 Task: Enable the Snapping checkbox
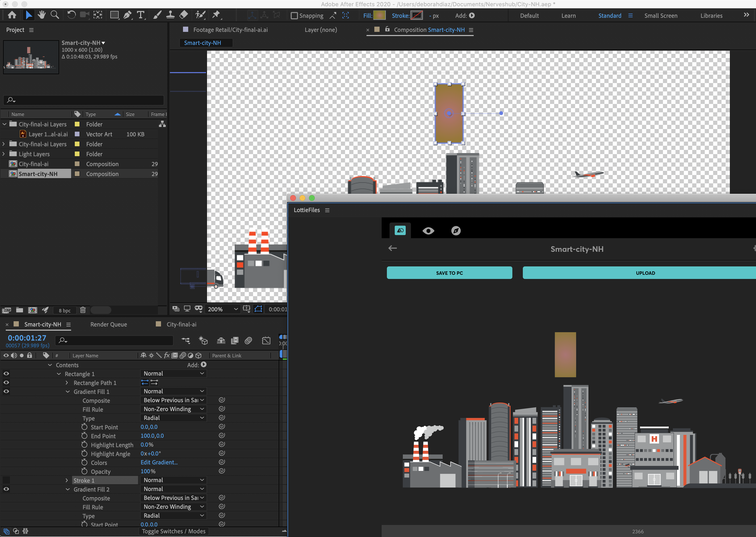click(294, 15)
